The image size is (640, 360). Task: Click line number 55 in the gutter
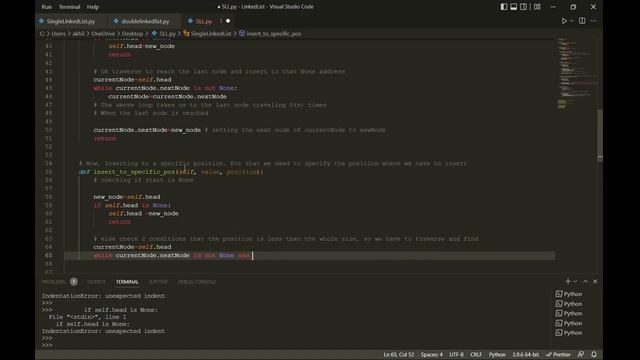tap(48, 172)
